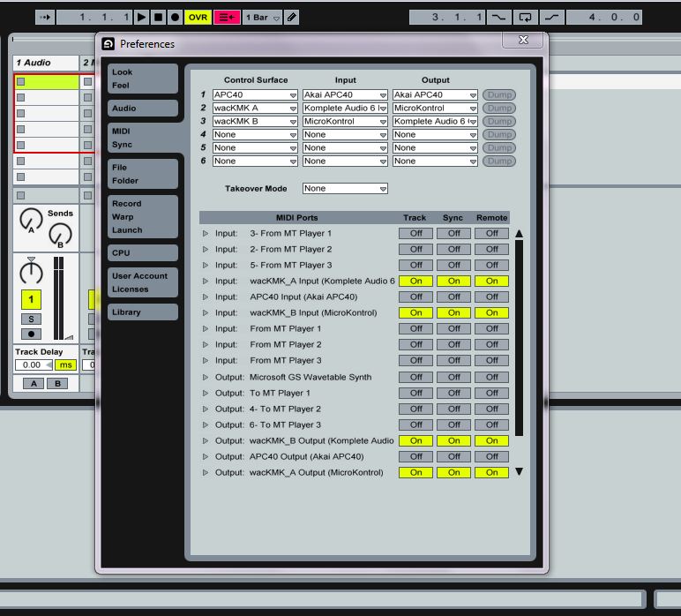Screen dimensions: 681x616
Task: Click the Solo S button on track 1
Action: pyautogui.click(x=31, y=319)
